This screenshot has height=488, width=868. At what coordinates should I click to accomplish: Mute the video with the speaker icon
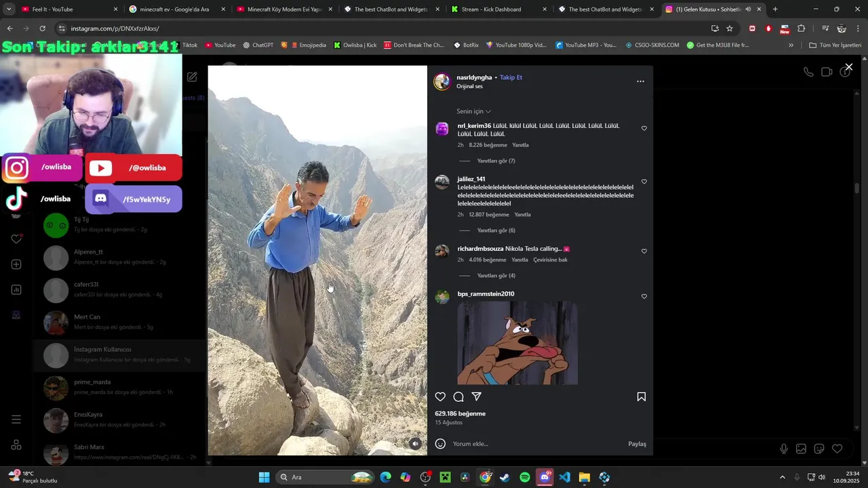tap(415, 444)
